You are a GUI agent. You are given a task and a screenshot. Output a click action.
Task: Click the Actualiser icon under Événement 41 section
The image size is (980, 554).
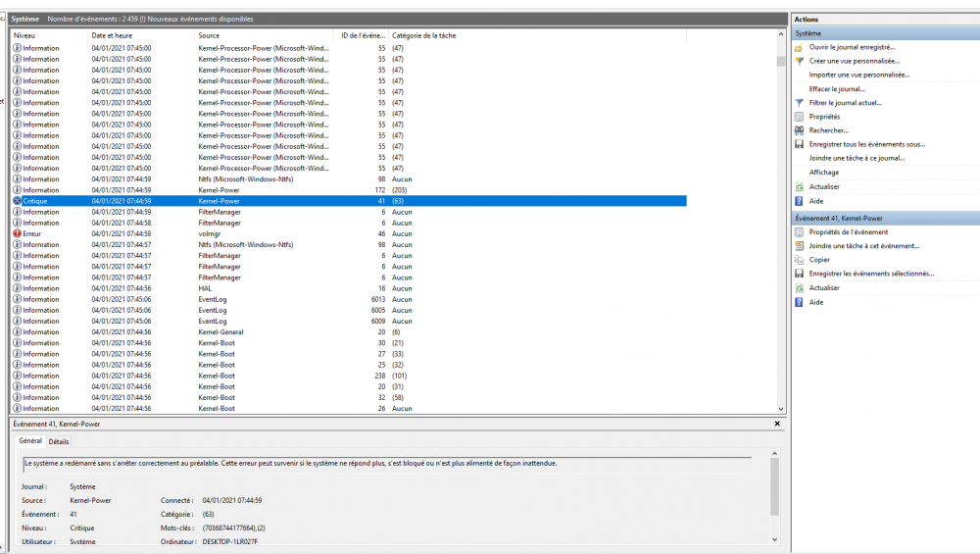[799, 288]
